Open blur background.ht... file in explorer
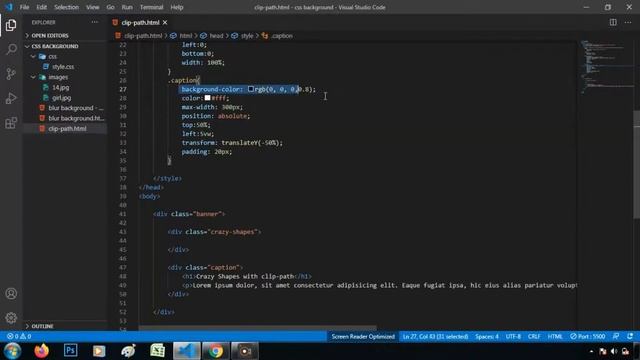Viewport: 640px width, 360px height. pyautogui.click(x=76, y=118)
